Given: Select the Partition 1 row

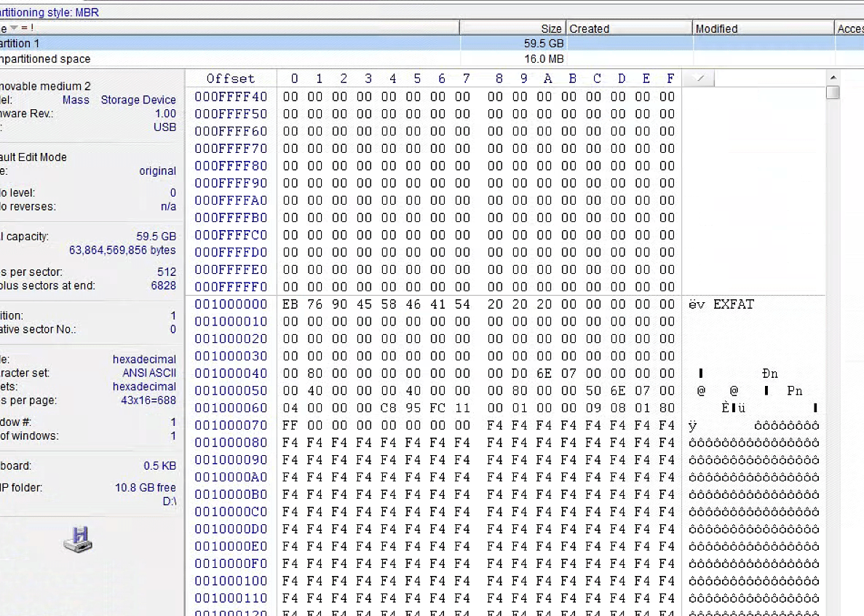Looking at the screenshot, I should [x=432, y=44].
